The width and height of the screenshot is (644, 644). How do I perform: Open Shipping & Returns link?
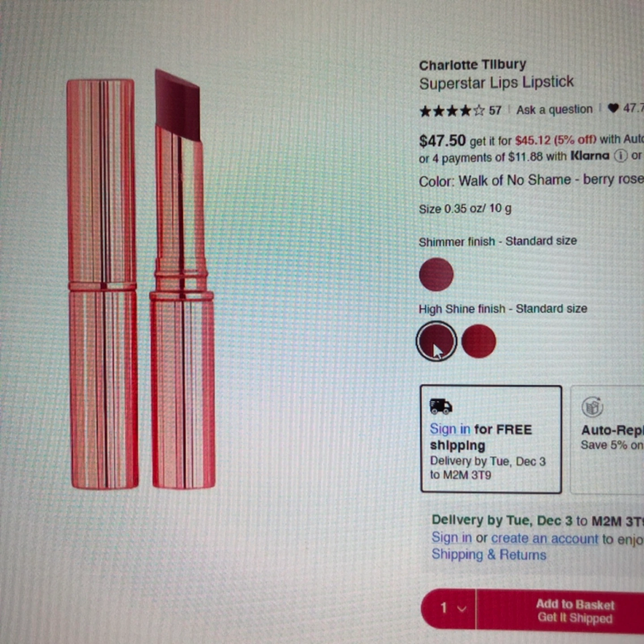pyautogui.click(x=489, y=555)
